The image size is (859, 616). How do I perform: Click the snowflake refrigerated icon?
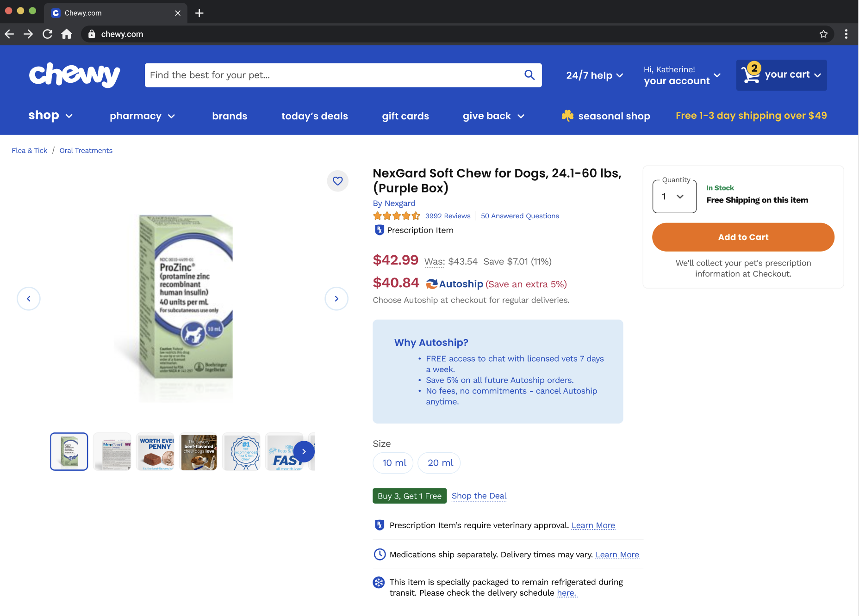coord(379,582)
